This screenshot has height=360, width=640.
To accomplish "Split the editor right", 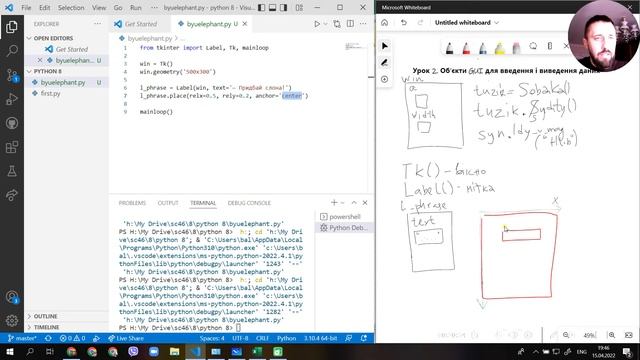I will [350, 24].
